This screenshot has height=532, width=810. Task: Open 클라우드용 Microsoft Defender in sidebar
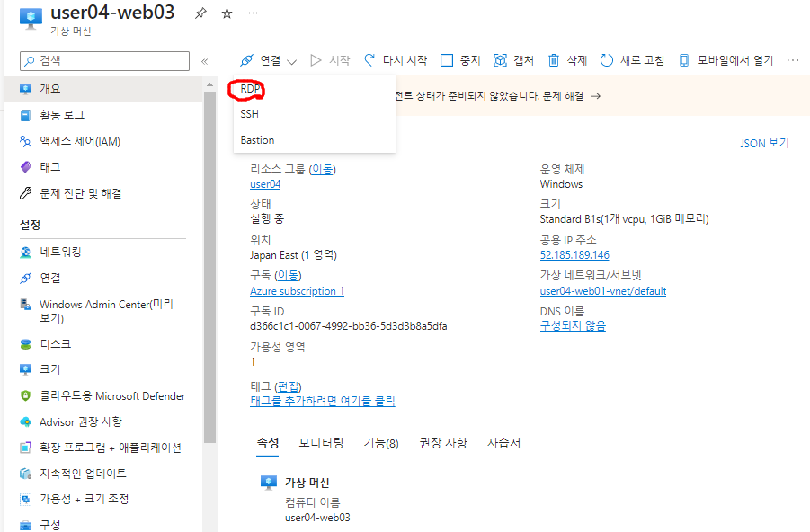click(102, 395)
